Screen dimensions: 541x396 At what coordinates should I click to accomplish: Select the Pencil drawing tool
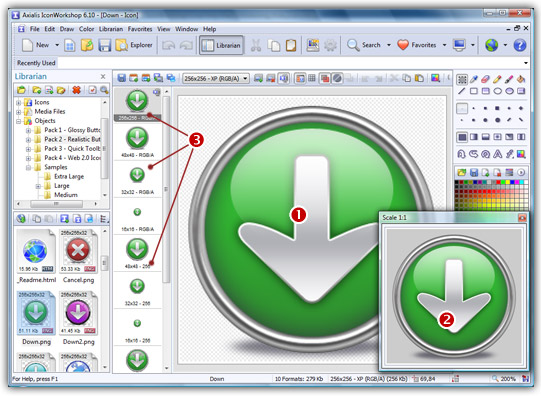point(497,79)
